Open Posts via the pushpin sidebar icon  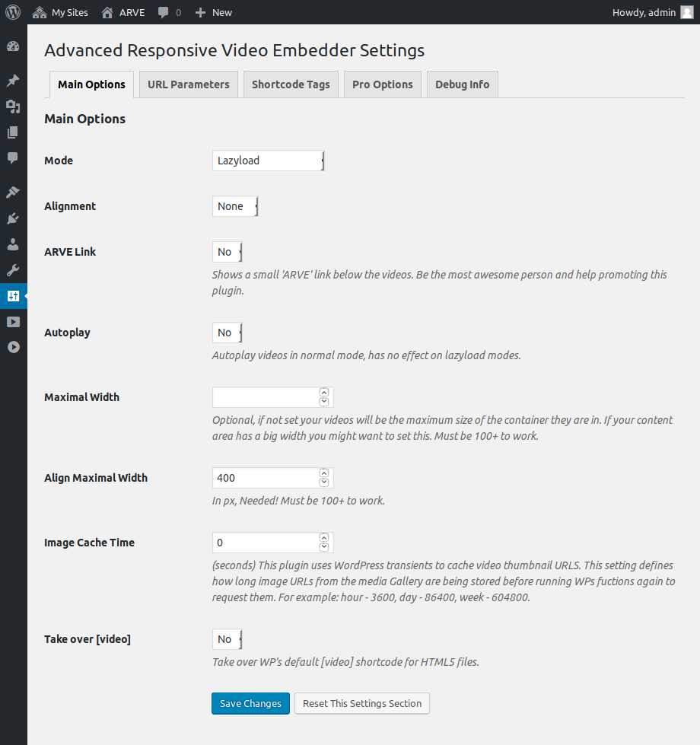(13, 81)
